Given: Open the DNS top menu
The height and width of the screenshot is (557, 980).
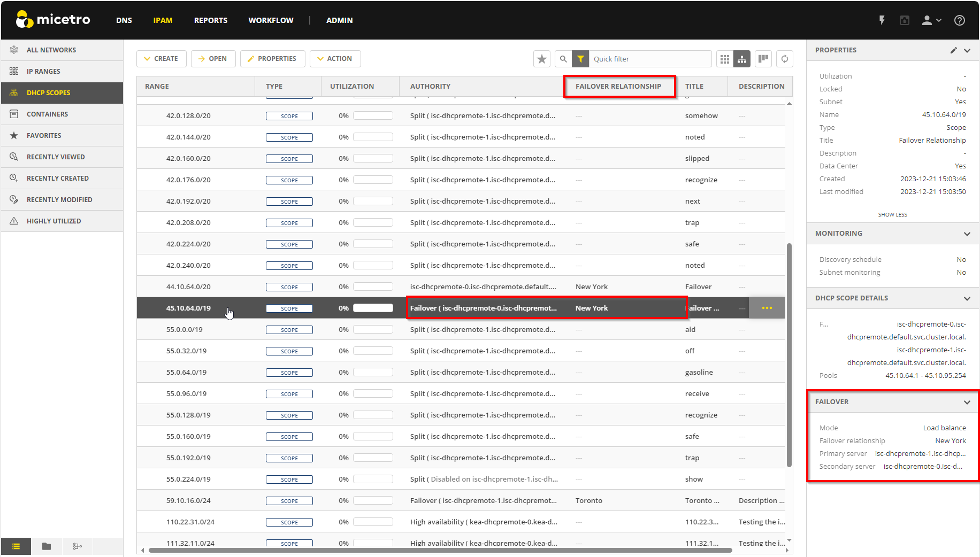Looking at the screenshot, I should click(x=124, y=20).
